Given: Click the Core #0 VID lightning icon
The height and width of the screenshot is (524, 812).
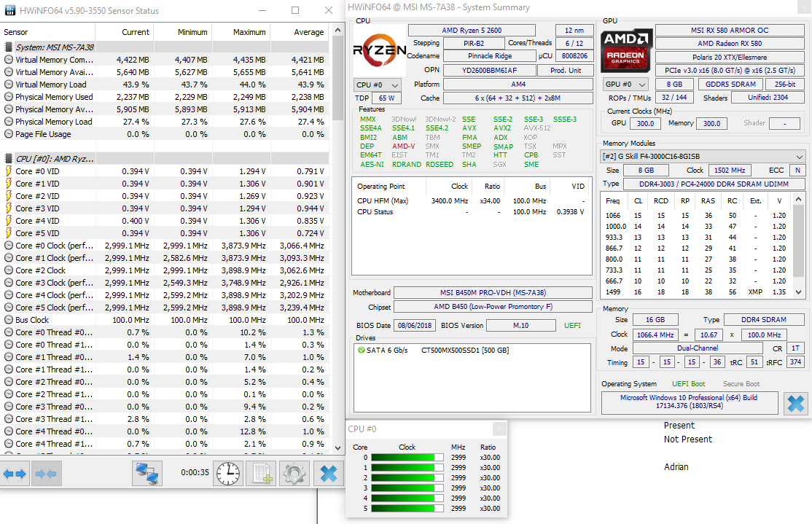Looking at the screenshot, I should (8, 171).
